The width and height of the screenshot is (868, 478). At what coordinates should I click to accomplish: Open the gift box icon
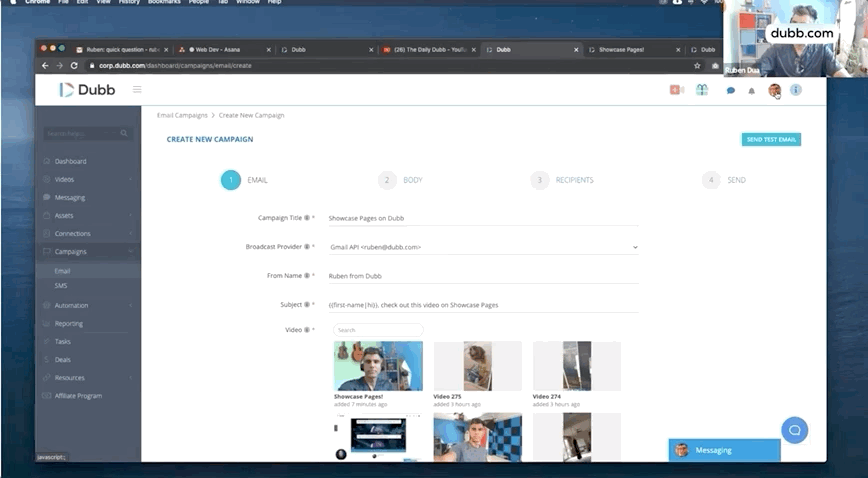702,90
